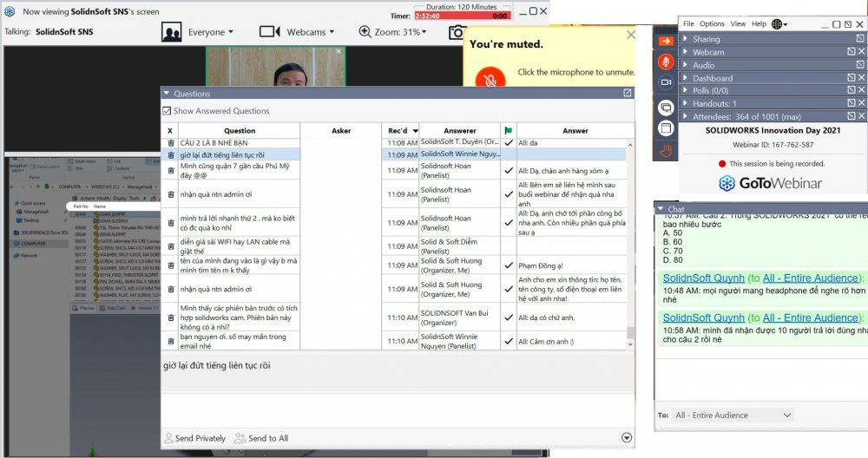Close the You're muted notification
868x458 pixels.
coord(630,35)
